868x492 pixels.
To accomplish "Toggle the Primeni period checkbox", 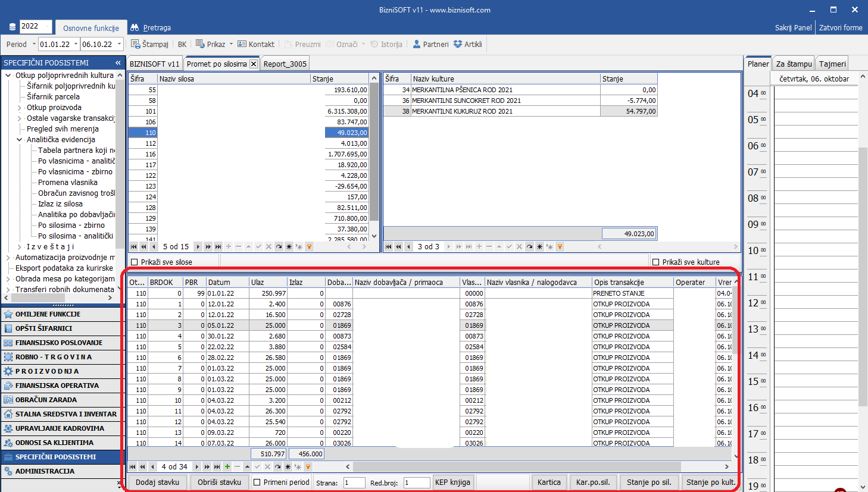I will 257,482.
